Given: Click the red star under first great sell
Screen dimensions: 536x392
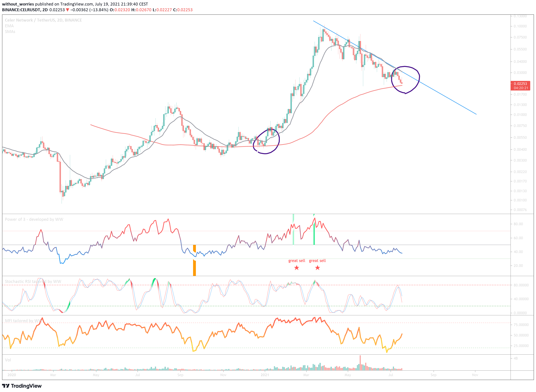Looking at the screenshot, I should click(297, 268).
